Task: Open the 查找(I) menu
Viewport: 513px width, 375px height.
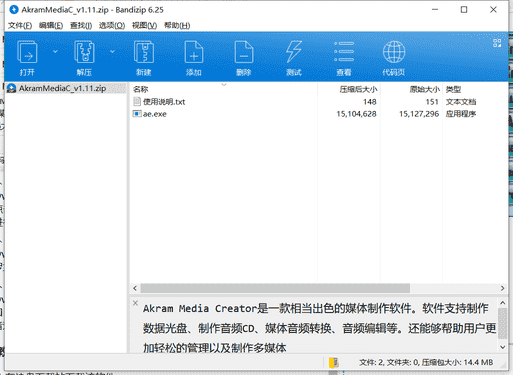Action: tap(81, 25)
